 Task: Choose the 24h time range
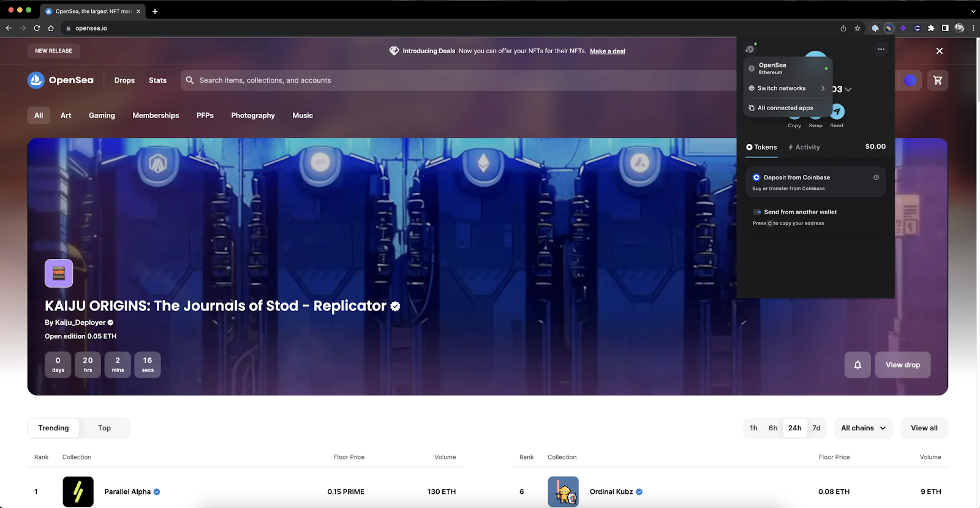tap(795, 428)
